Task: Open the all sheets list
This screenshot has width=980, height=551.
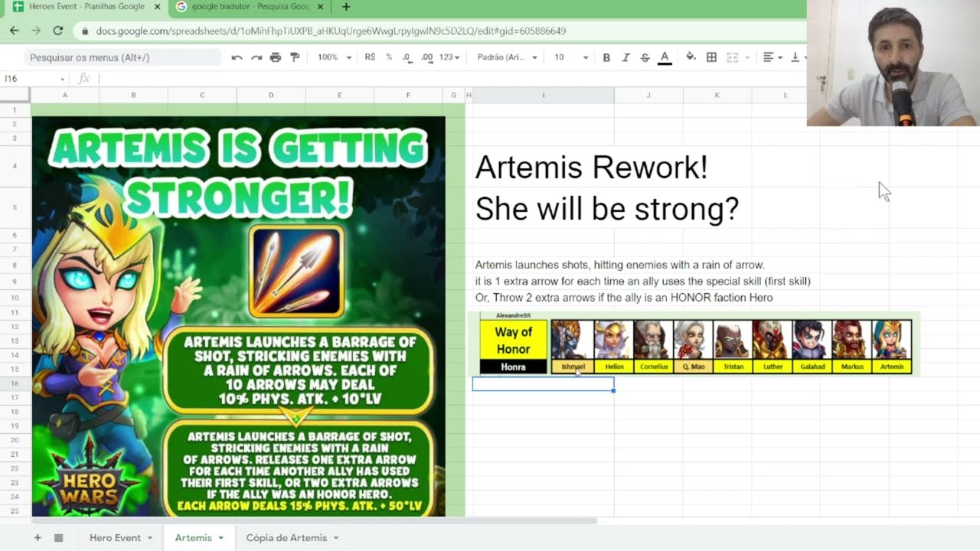Action: (58, 538)
